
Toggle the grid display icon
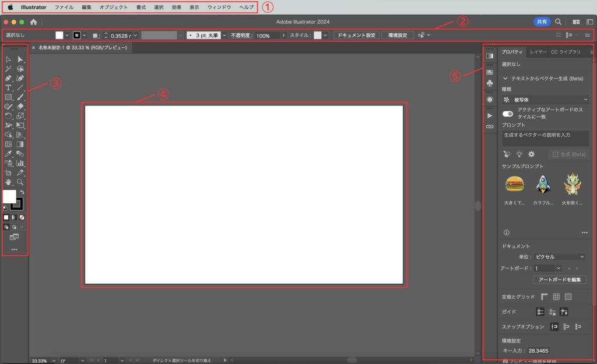(556, 297)
